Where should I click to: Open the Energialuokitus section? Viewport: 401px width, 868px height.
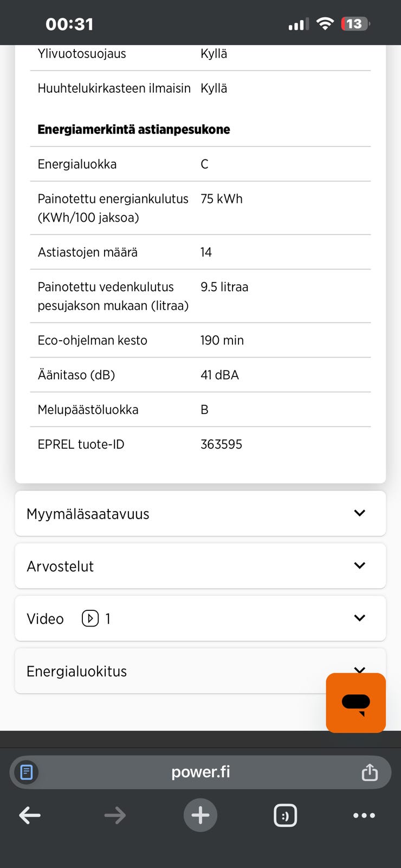77,671
